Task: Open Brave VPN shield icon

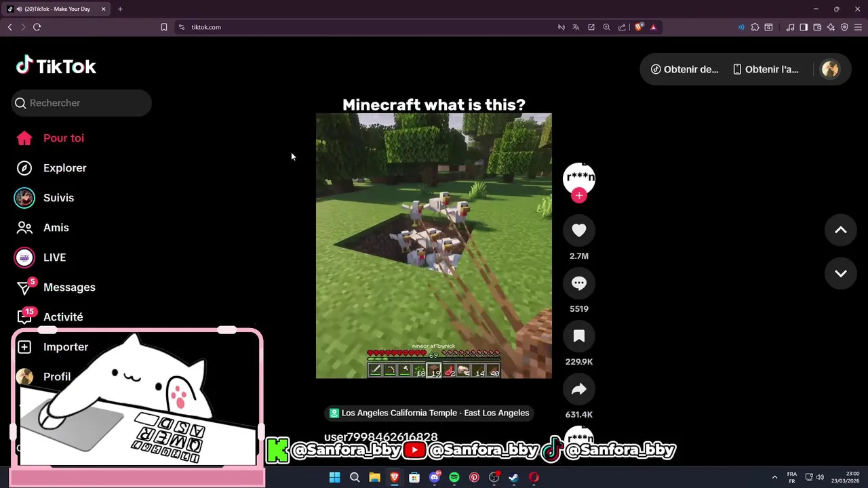Action: 844,27
